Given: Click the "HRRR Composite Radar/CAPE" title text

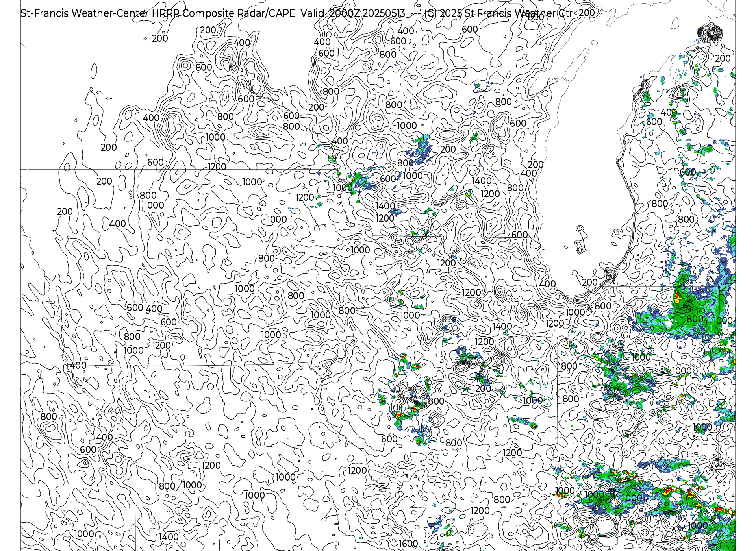Looking at the screenshot, I should (224, 13).
